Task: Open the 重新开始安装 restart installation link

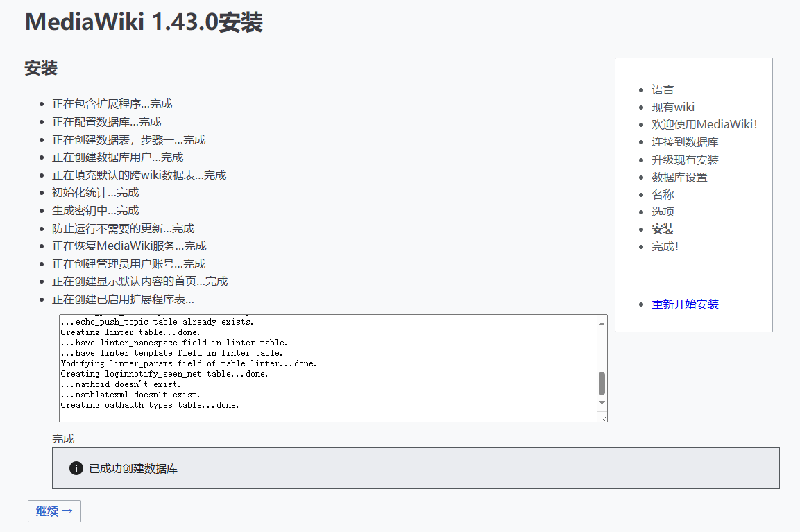Action: [x=685, y=304]
